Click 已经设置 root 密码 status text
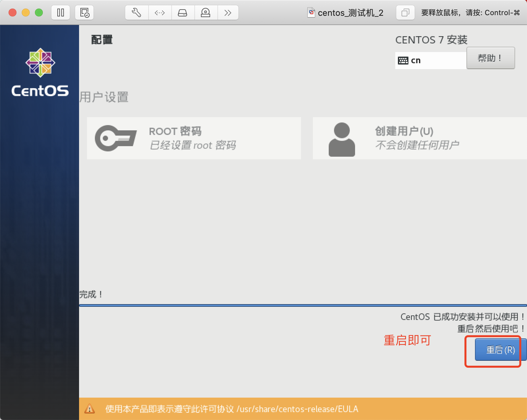This screenshot has width=527, height=420. 193,145
